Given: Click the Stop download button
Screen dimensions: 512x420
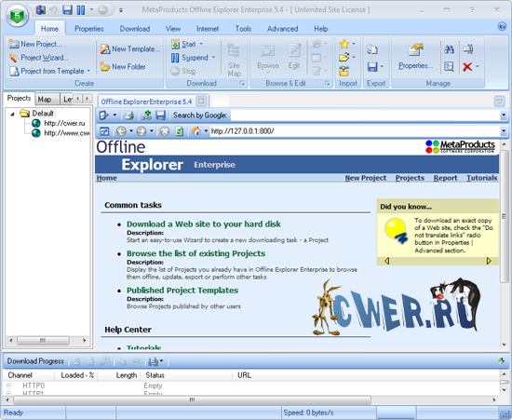Looking at the screenshot, I should coord(182,71).
